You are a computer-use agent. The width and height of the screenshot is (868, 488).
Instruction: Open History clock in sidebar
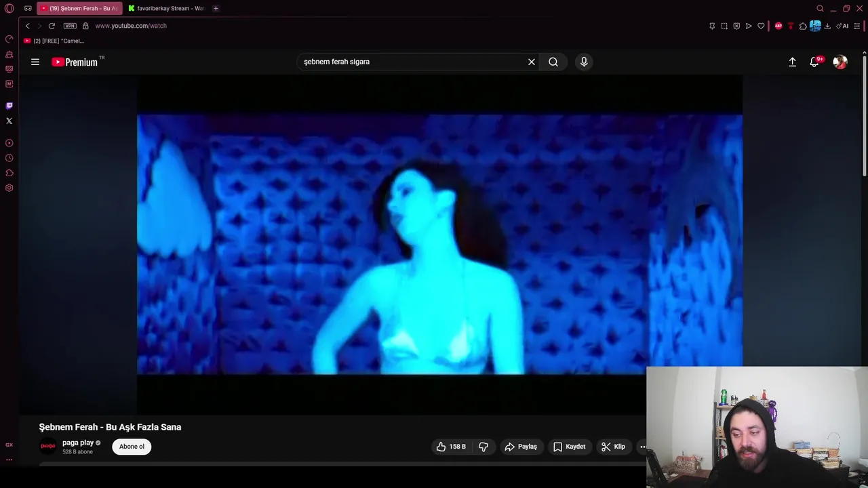coord(9,158)
